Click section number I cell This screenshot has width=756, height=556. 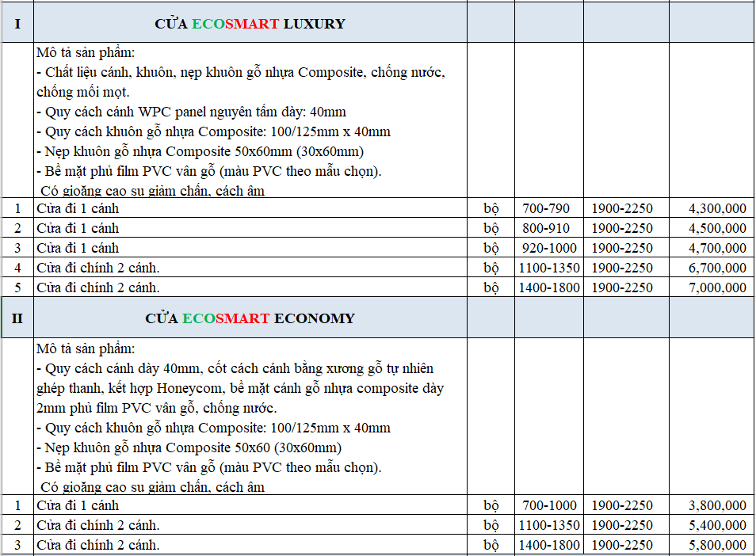pyautogui.click(x=18, y=23)
